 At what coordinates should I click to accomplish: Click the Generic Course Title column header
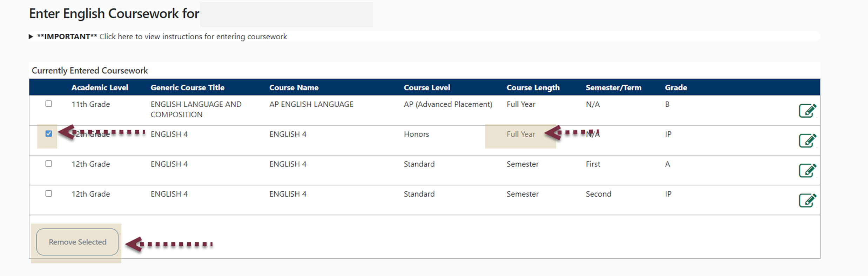(188, 87)
